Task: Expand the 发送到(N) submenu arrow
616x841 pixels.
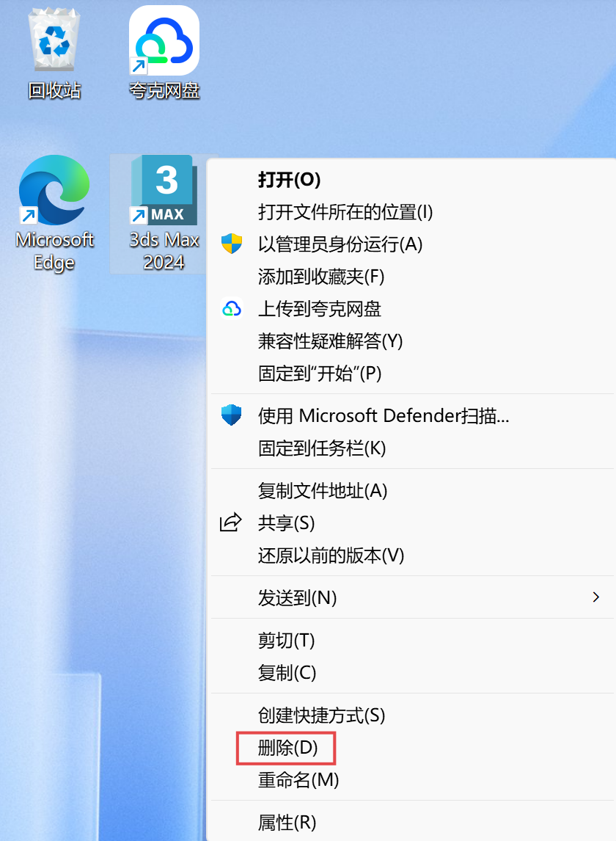Action: click(x=595, y=597)
